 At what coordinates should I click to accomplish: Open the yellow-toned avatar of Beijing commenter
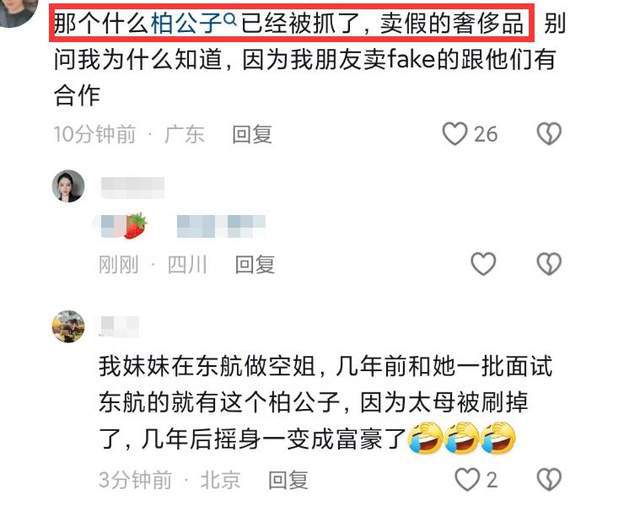click(x=68, y=326)
